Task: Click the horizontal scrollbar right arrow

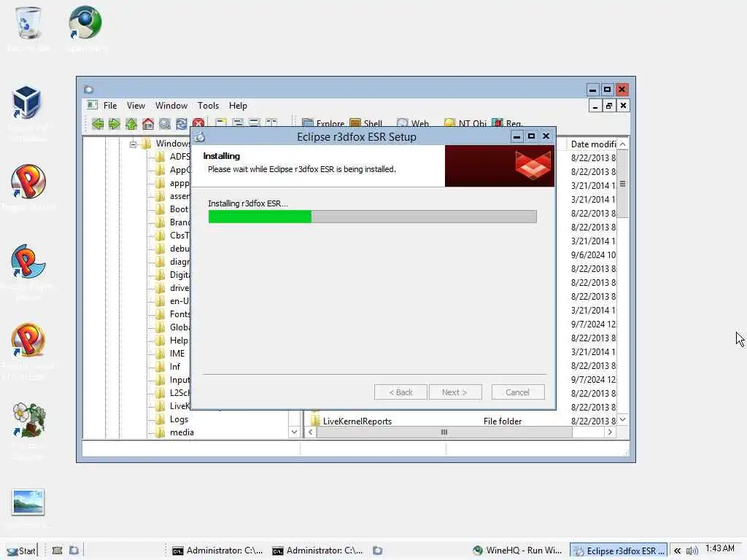Action: pyautogui.click(x=610, y=432)
